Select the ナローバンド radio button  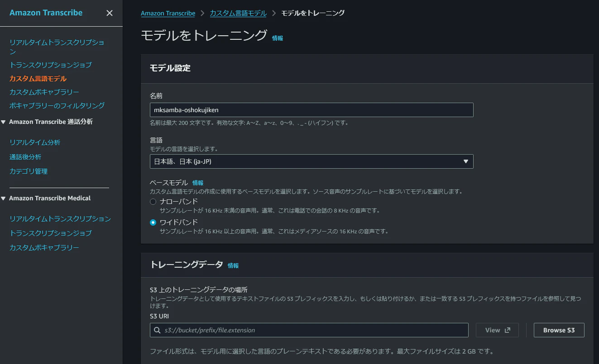pyautogui.click(x=153, y=201)
